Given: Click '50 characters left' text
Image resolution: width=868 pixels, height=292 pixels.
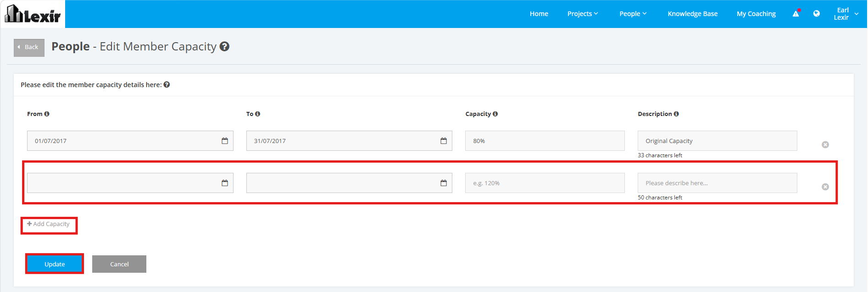Looking at the screenshot, I should pyautogui.click(x=660, y=198).
